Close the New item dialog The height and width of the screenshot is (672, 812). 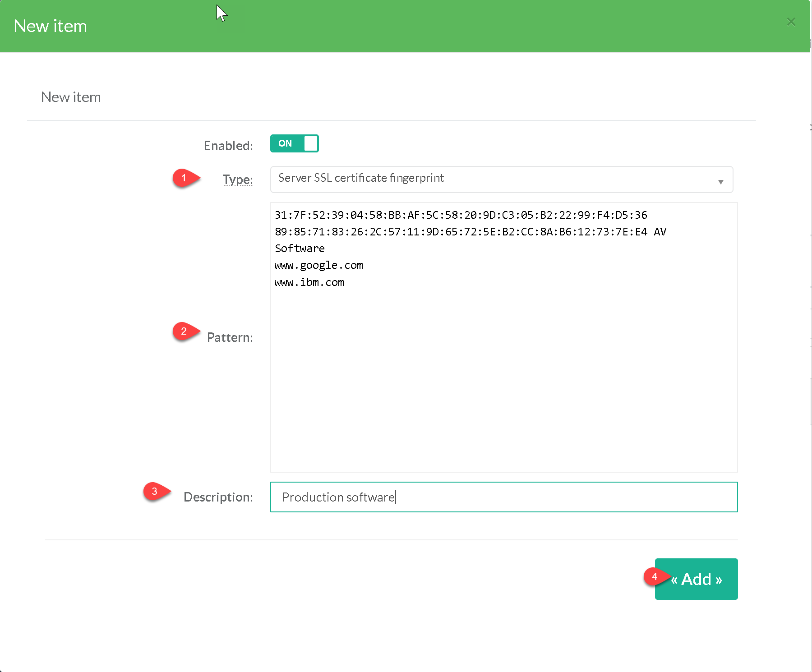coord(791,22)
